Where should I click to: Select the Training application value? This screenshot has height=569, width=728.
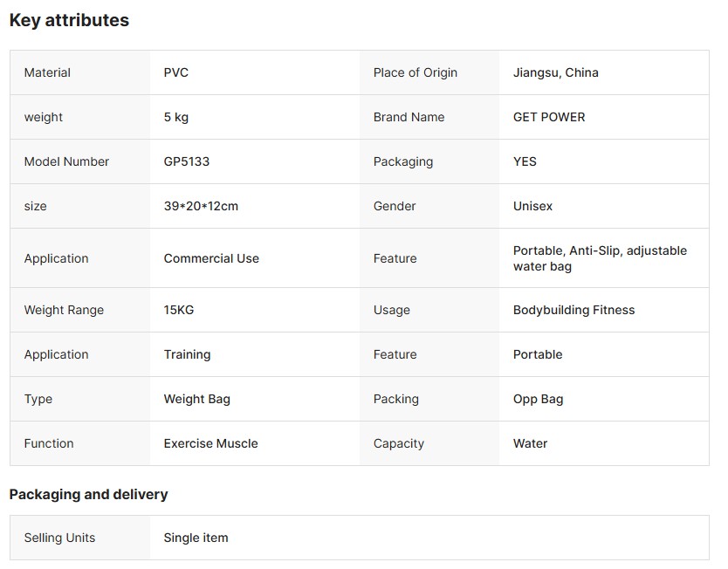(x=187, y=354)
